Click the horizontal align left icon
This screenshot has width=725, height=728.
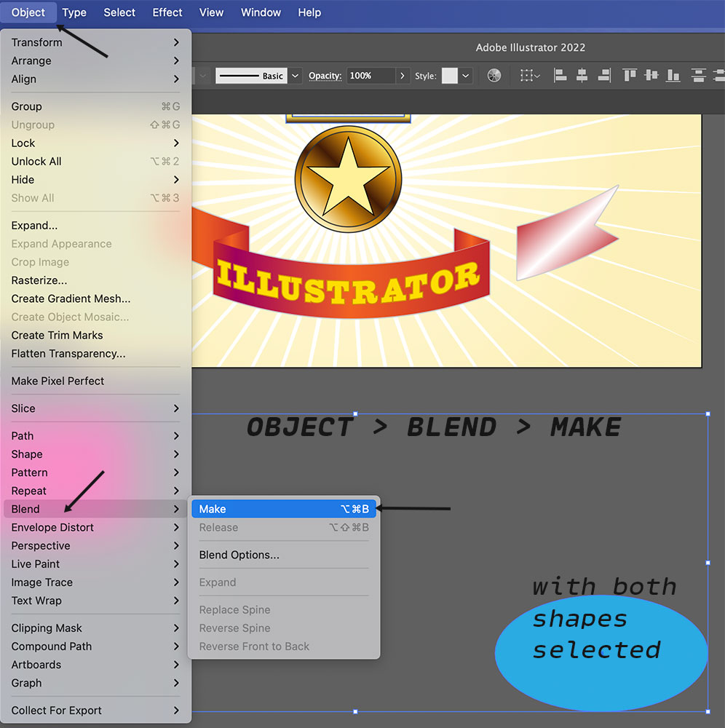pyautogui.click(x=560, y=76)
